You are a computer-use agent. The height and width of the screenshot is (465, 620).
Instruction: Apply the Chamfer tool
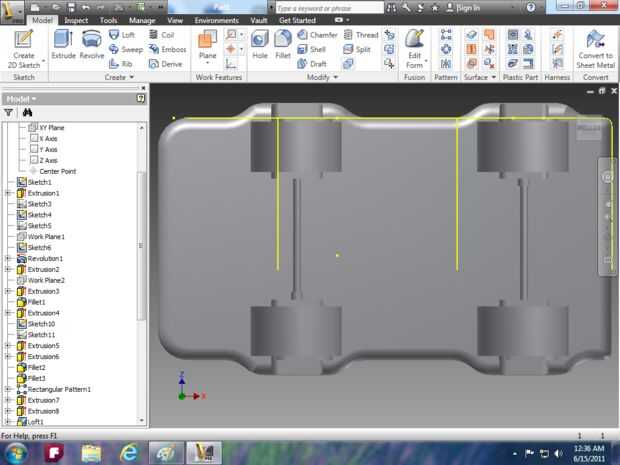[x=317, y=35]
